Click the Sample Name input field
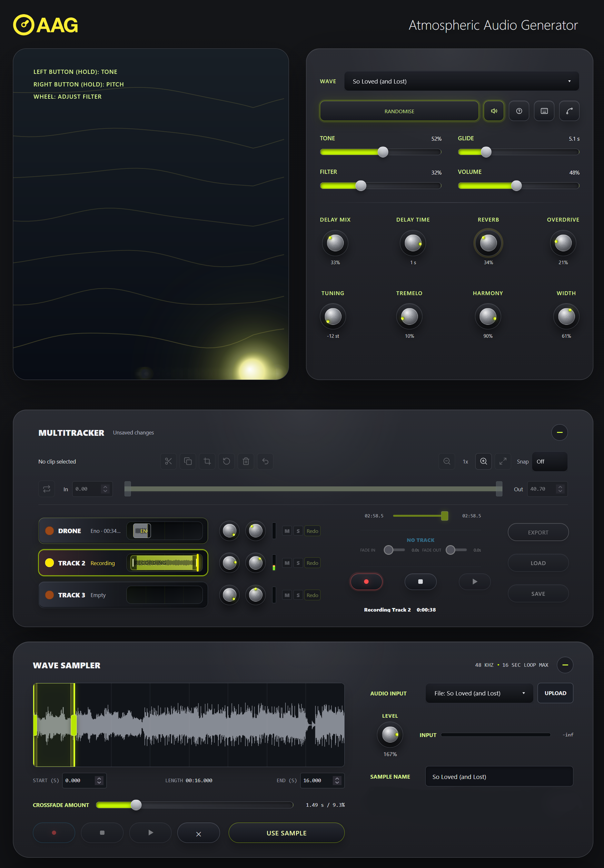The height and width of the screenshot is (868, 604). click(499, 776)
